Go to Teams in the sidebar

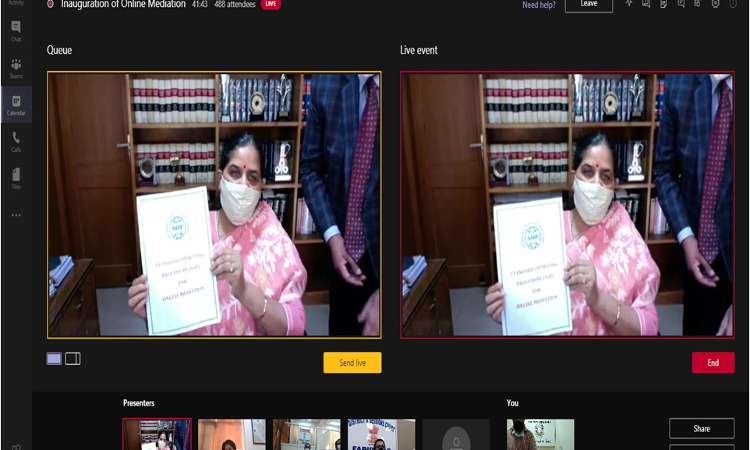pyautogui.click(x=15, y=66)
